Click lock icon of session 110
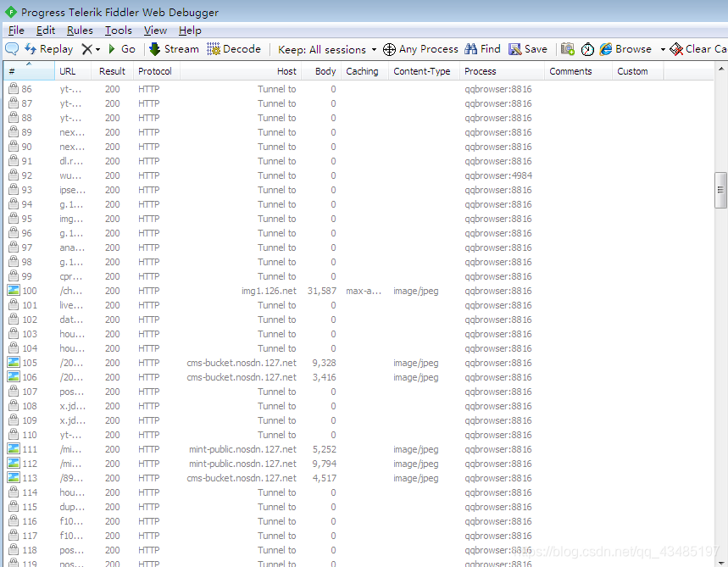 pyautogui.click(x=14, y=434)
